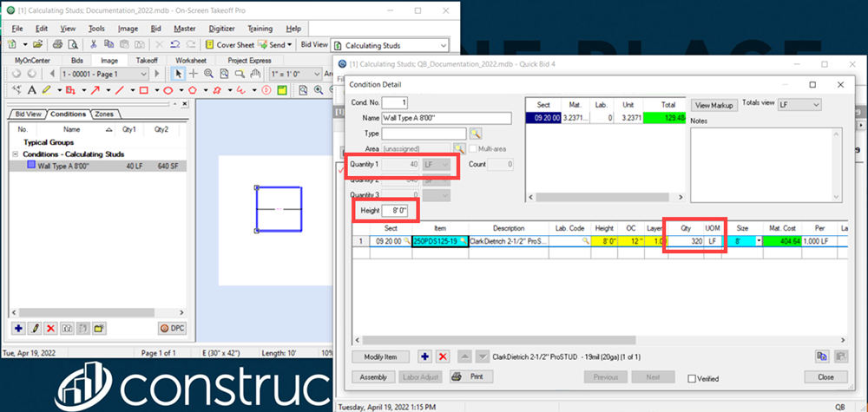Select the red rectangle annotation tool
The width and height of the screenshot is (868, 412).
pos(143,90)
